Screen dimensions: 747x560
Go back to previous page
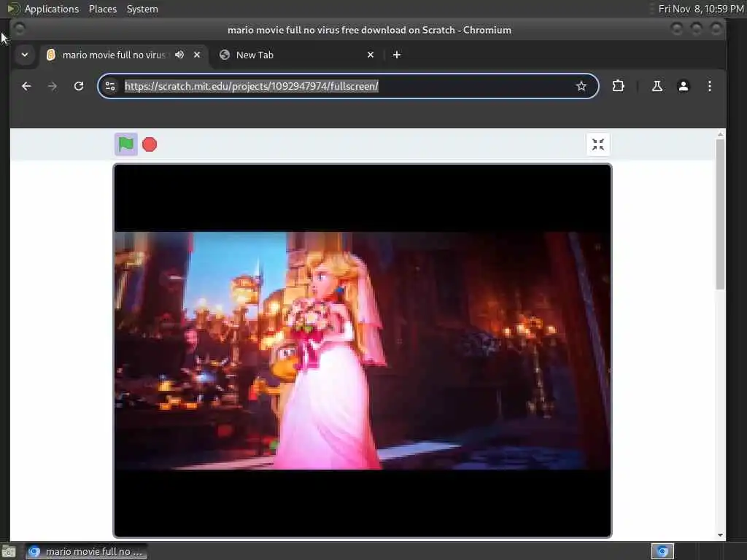point(26,86)
